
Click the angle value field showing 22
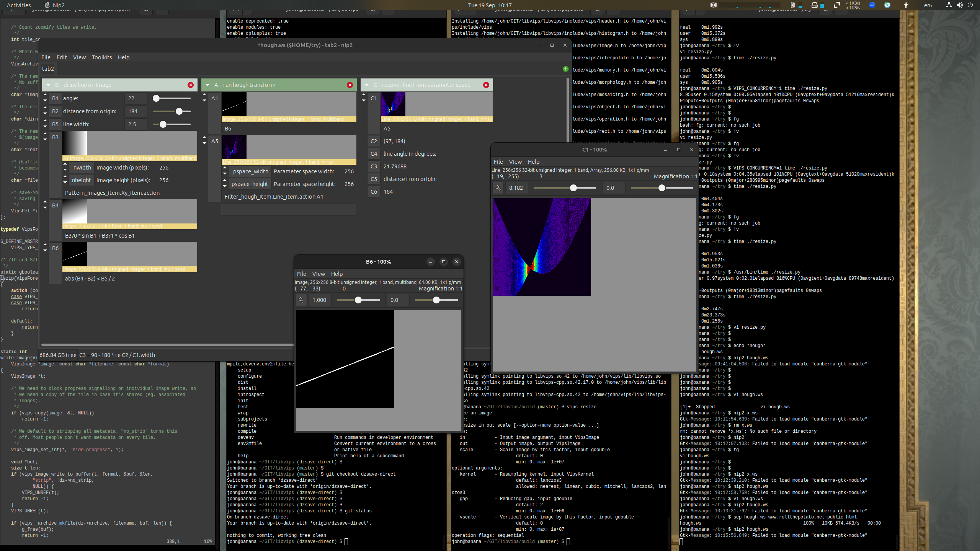click(x=136, y=98)
